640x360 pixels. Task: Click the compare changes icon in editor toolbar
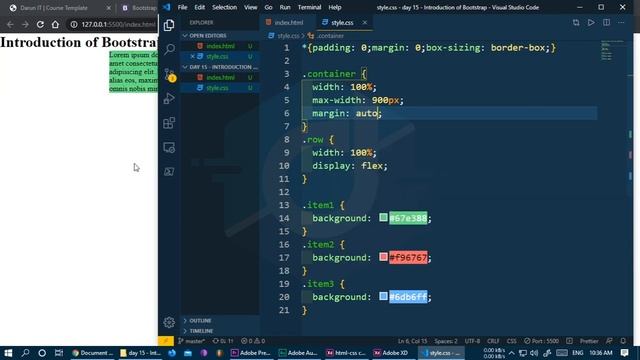[x=576, y=22]
